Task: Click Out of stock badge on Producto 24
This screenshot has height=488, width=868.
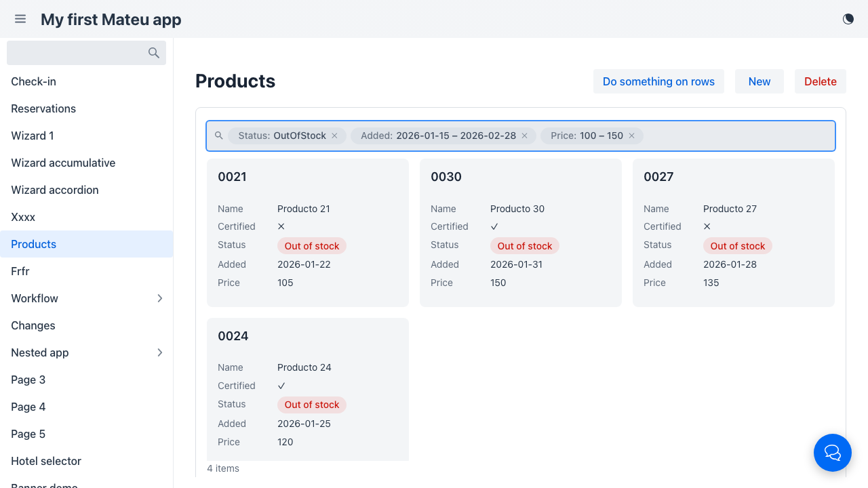Action: pyautogui.click(x=312, y=405)
